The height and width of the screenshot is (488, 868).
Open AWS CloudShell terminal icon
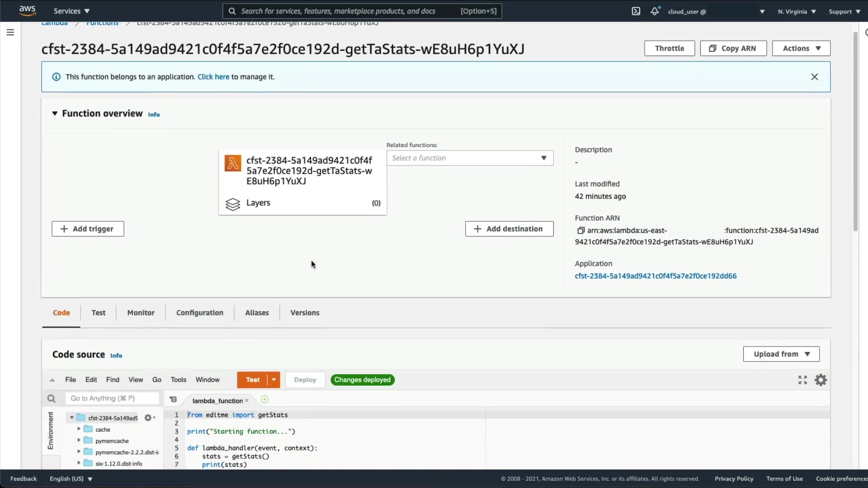pos(636,11)
